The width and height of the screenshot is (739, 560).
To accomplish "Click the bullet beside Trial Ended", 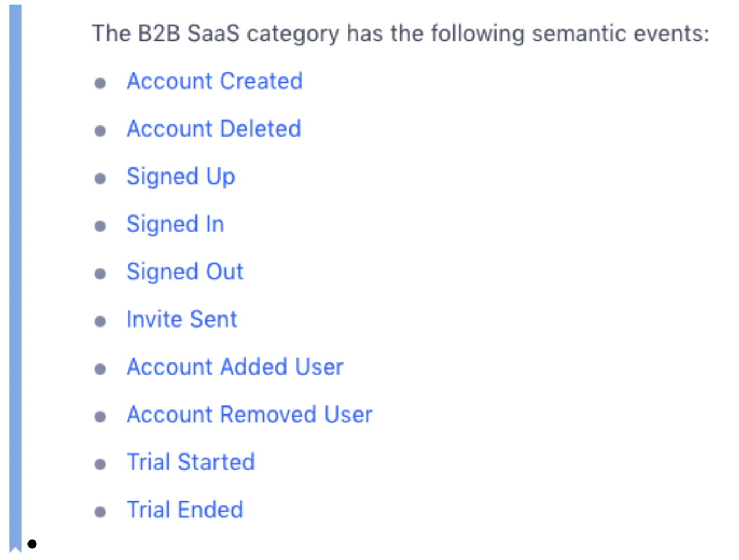I will tap(100, 512).
